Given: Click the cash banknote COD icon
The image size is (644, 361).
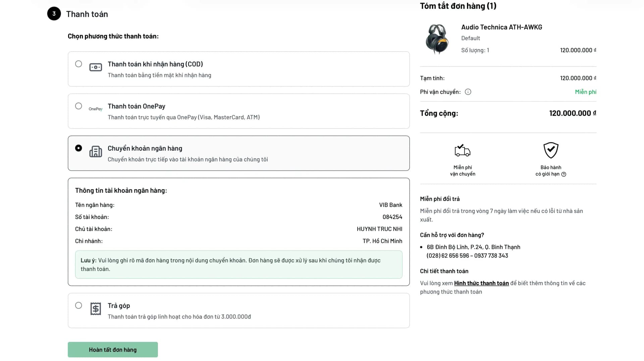Looking at the screenshot, I should (96, 67).
